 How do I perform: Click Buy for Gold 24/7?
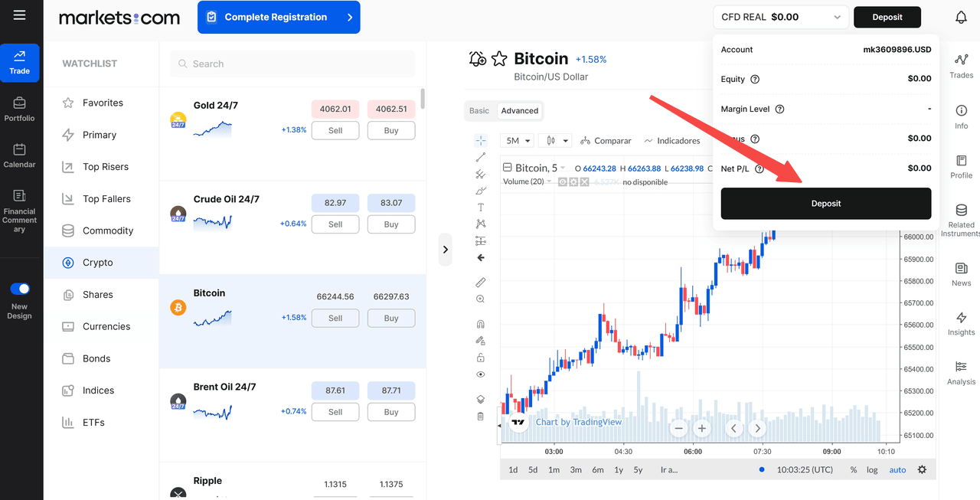click(x=391, y=130)
